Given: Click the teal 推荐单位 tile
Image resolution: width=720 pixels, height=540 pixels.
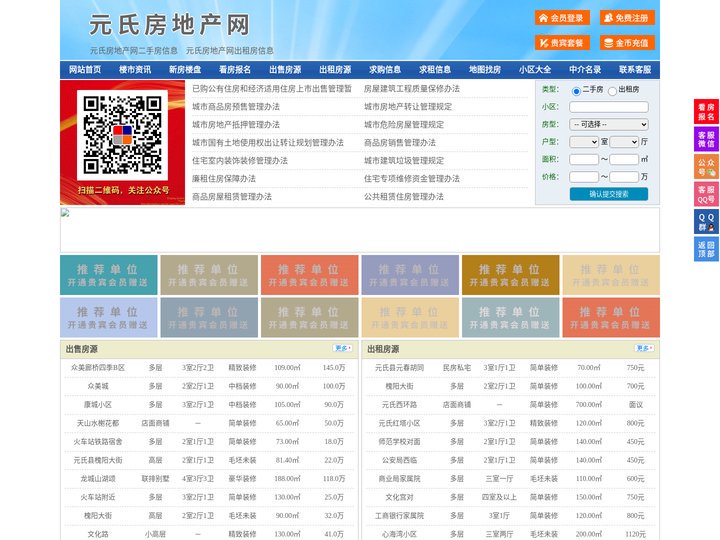Looking at the screenshot, I should [109, 275].
